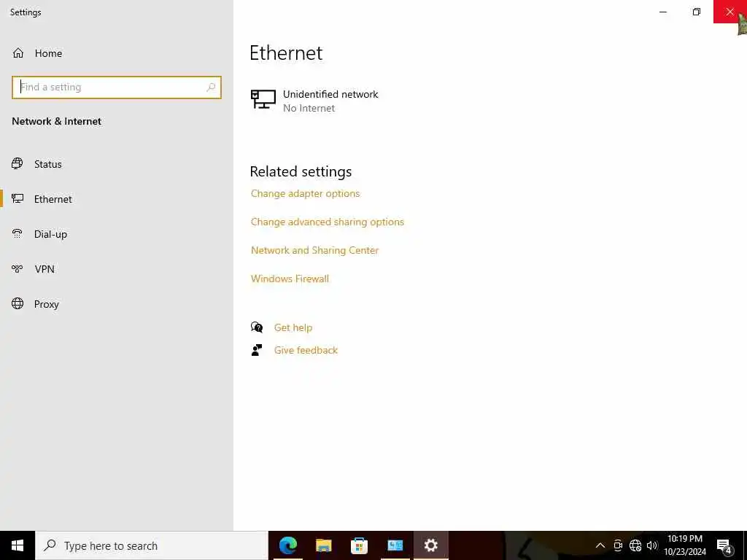The height and width of the screenshot is (560, 747).
Task: Open the Status section
Action: pyautogui.click(x=117, y=164)
